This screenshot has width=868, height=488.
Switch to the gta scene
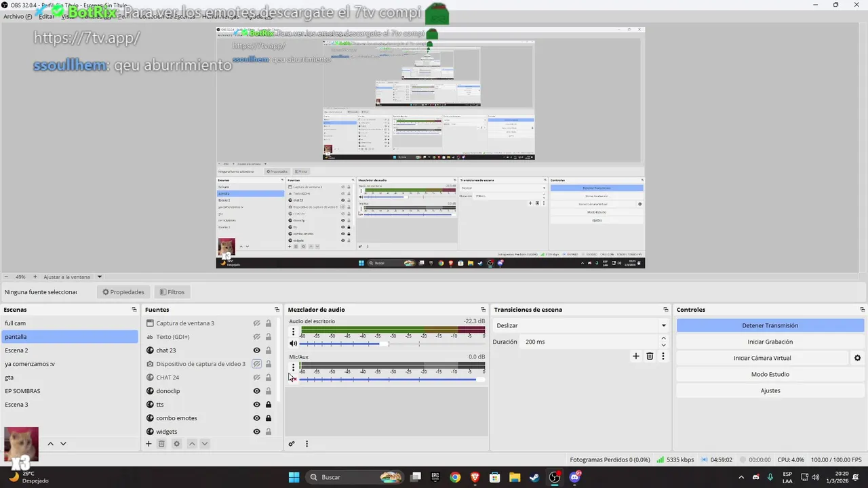[x=69, y=378]
